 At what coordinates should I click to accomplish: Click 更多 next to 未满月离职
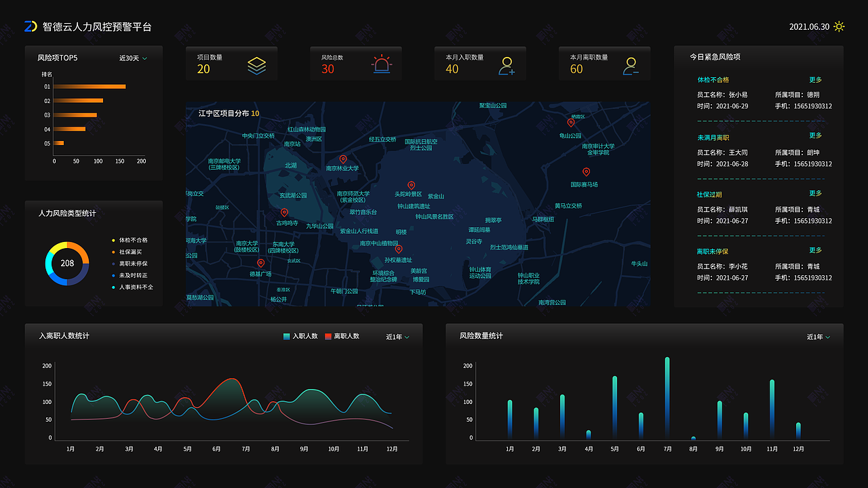815,136
